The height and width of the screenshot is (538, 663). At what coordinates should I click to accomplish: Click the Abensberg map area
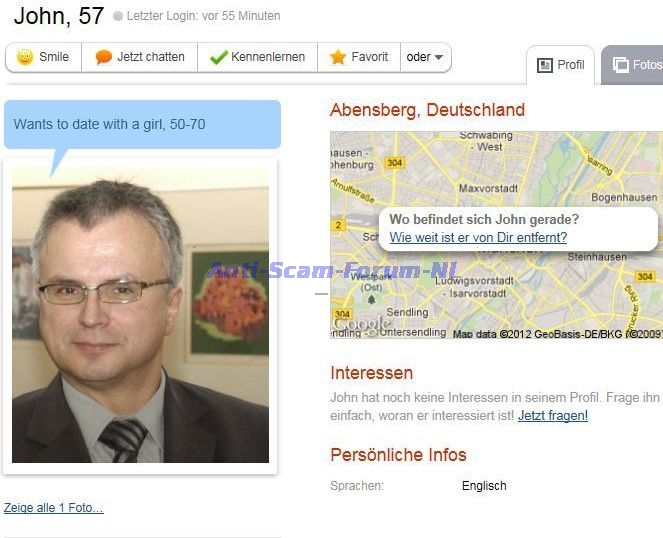(x=496, y=235)
